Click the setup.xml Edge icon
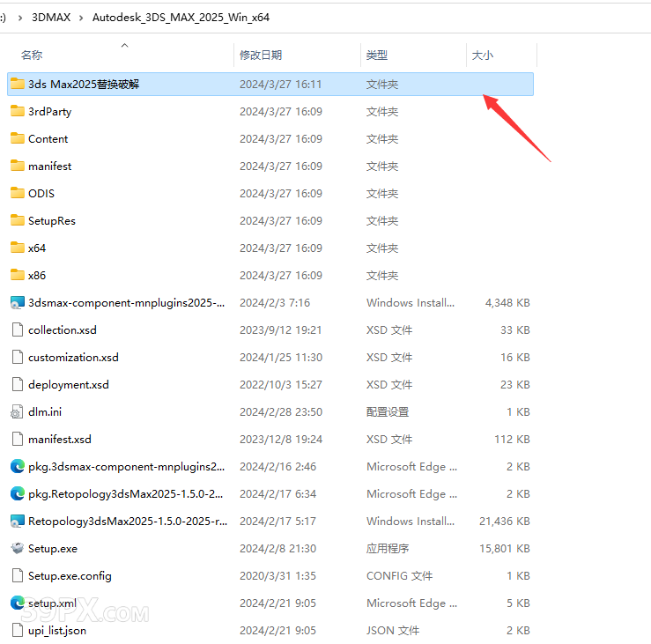This screenshot has height=644, width=651. pos(18,603)
